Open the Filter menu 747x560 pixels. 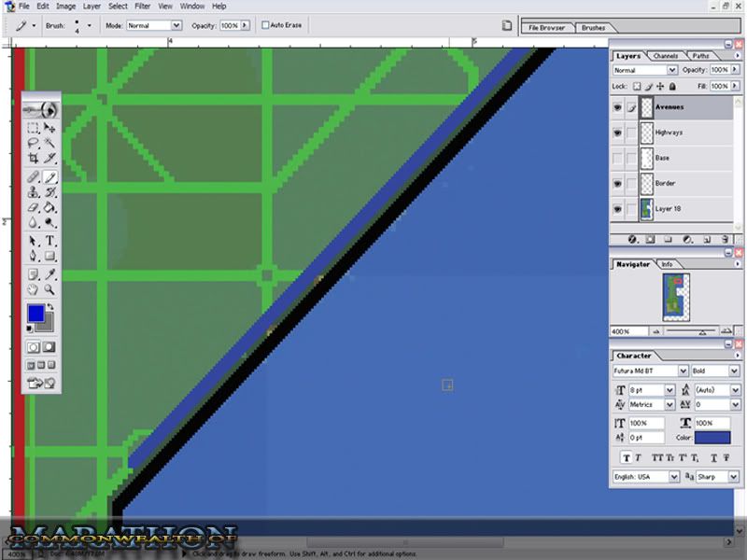click(141, 6)
